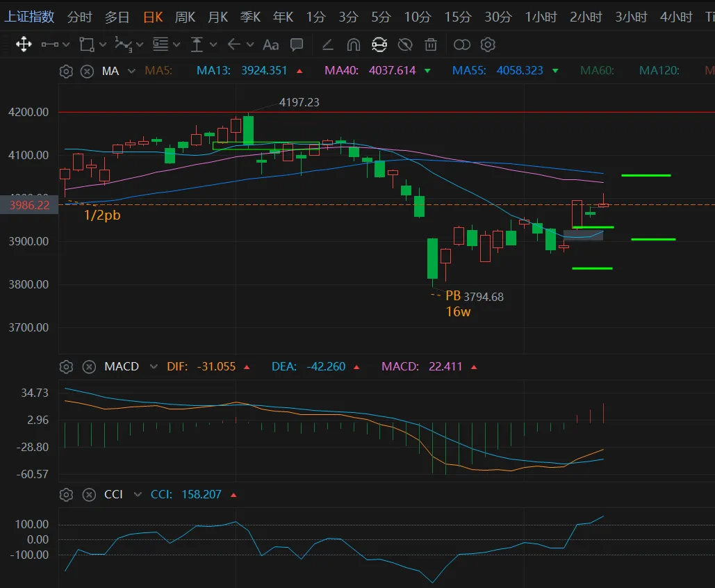Open MA indicator settings gear
The width and height of the screenshot is (715, 588).
point(66,72)
